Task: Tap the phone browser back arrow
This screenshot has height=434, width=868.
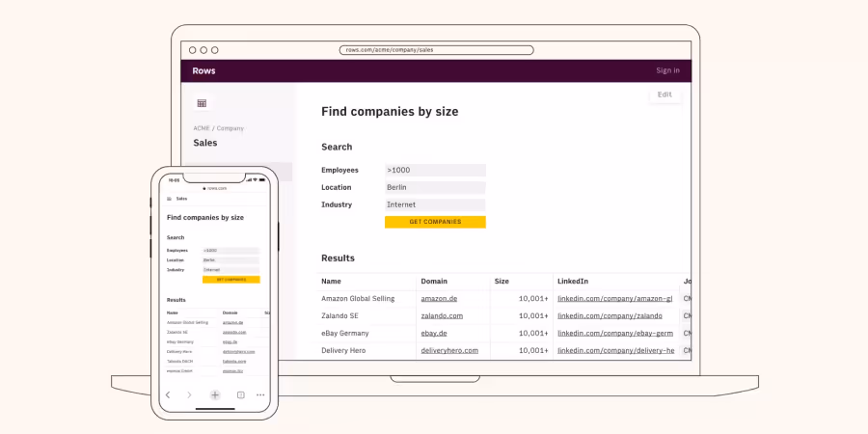Action: tap(168, 394)
